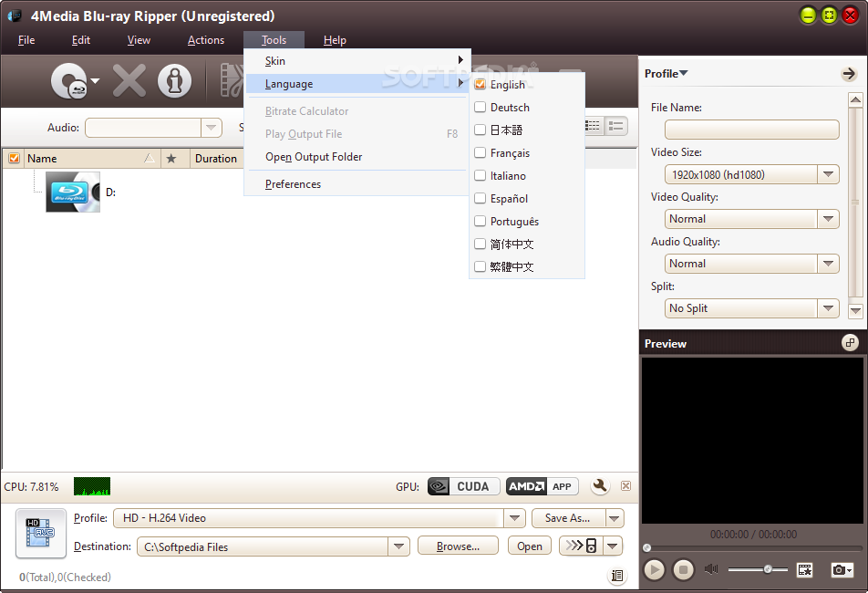Screen dimensions: 868x593
Task: Expand the Profile panel header menu
Action: click(x=666, y=74)
